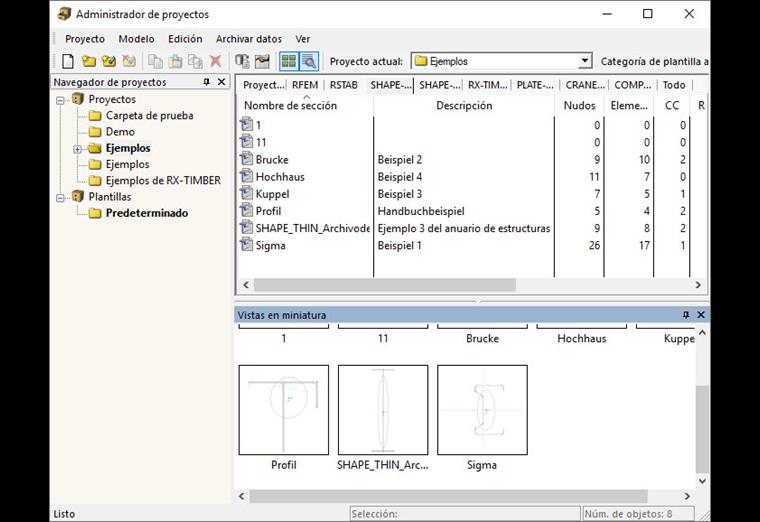Collapse the Plantillas tree node
The image size is (760, 522).
(x=60, y=198)
